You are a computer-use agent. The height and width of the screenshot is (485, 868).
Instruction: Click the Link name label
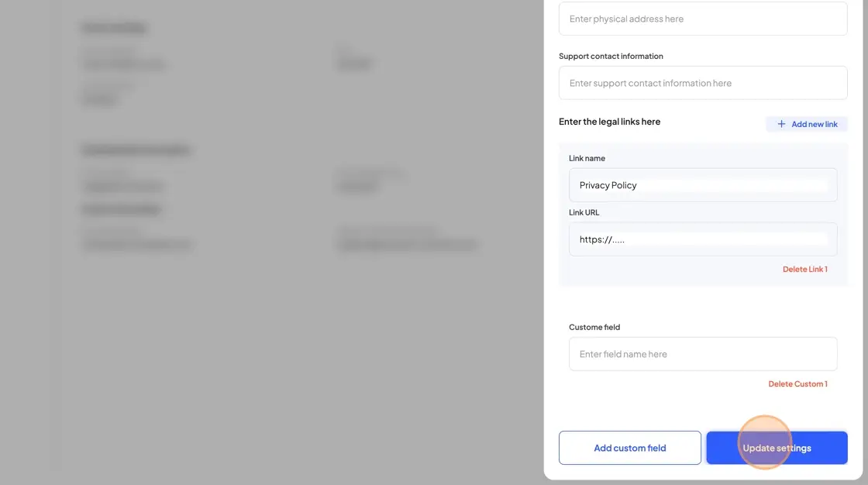tap(587, 158)
